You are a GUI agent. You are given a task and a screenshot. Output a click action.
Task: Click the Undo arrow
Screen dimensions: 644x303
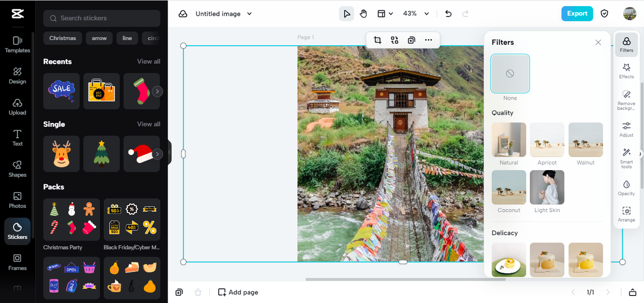tap(448, 14)
